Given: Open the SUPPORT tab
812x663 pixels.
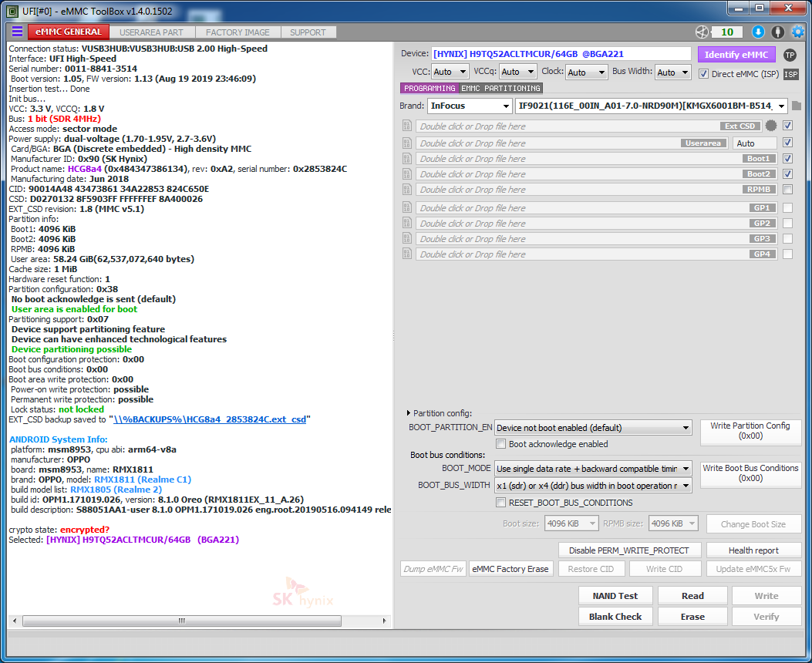Looking at the screenshot, I should [308, 32].
